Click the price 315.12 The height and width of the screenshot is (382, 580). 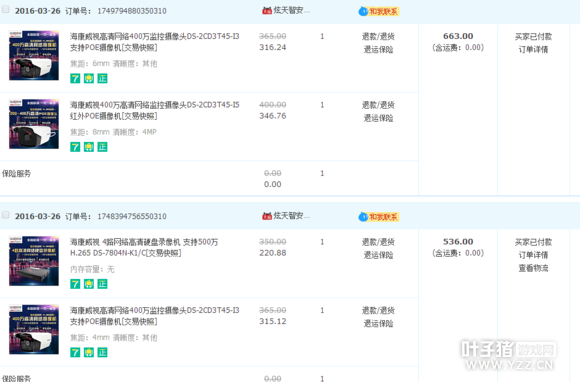click(x=273, y=321)
